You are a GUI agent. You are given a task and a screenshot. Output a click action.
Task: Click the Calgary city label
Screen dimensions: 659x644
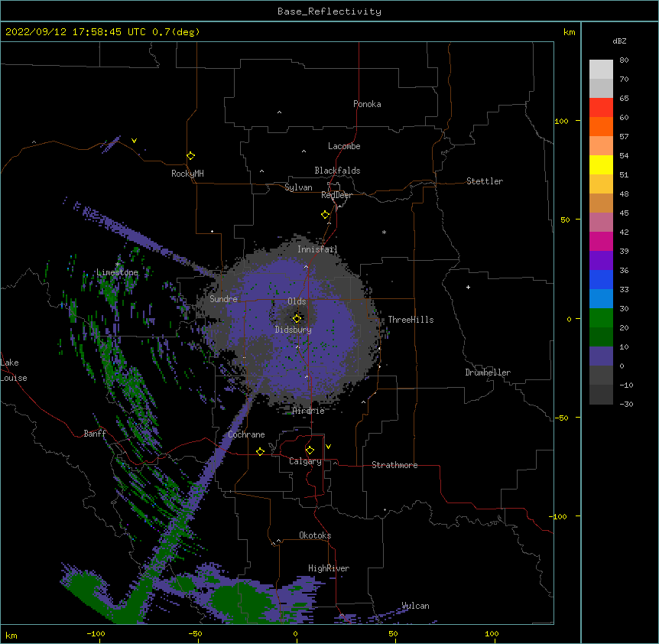305,461
